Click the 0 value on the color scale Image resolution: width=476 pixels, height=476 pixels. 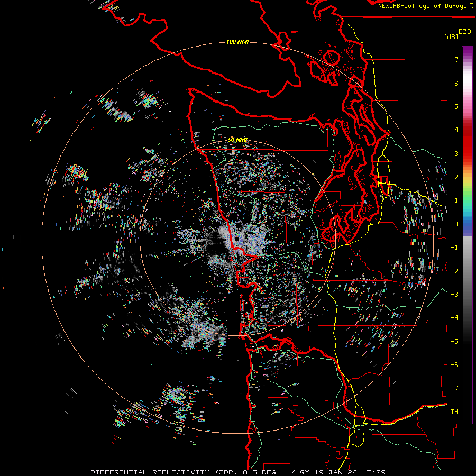click(x=456, y=224)
